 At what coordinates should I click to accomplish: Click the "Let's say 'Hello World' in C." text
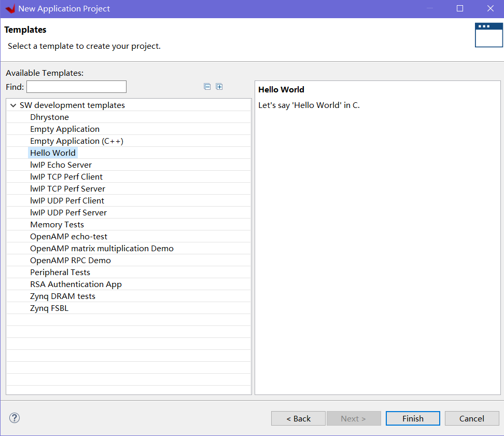(309, 105)
